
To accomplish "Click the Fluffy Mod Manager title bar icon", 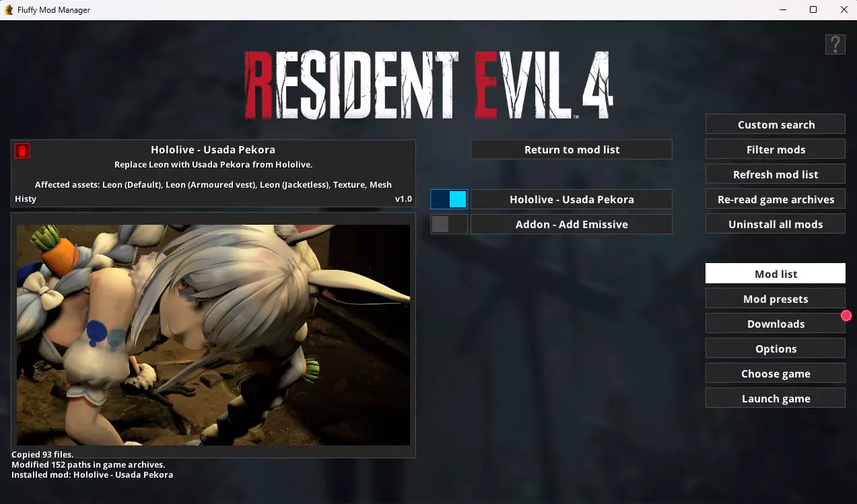I will tap(9, 9).
